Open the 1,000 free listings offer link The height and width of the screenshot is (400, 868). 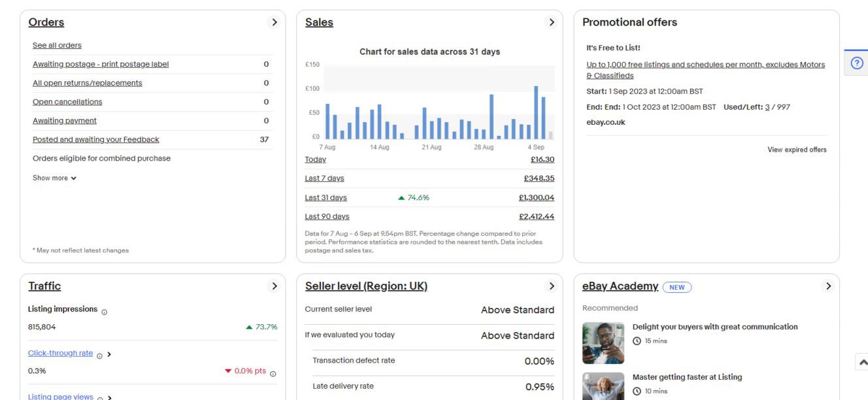click(x=706, y=70)
